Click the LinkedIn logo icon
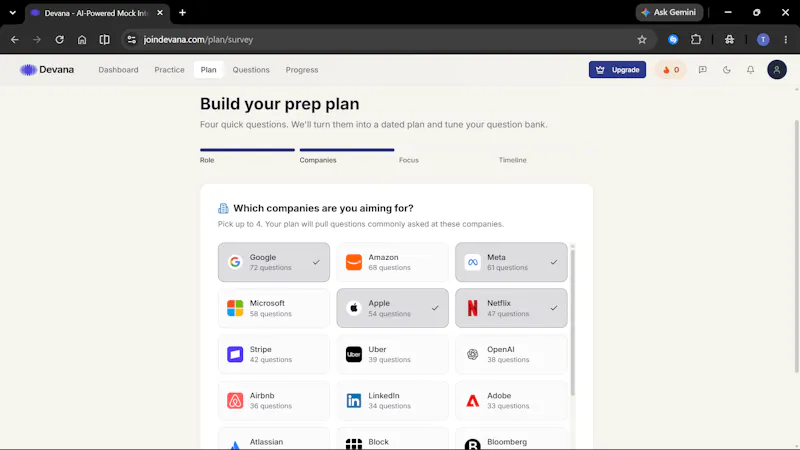 tap(354, 401)
